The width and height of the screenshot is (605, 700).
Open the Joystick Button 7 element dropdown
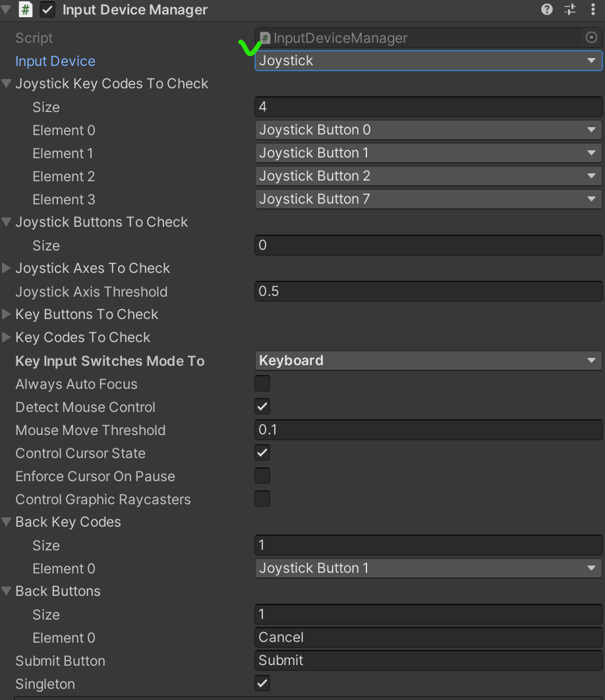coord(428,199)
